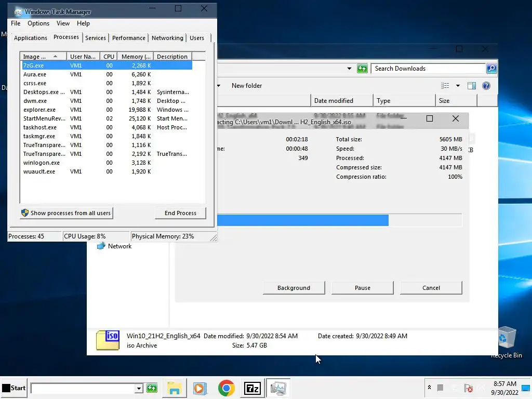Sort files by Size column
532x399 pixels.
click(x=456, y=101)
